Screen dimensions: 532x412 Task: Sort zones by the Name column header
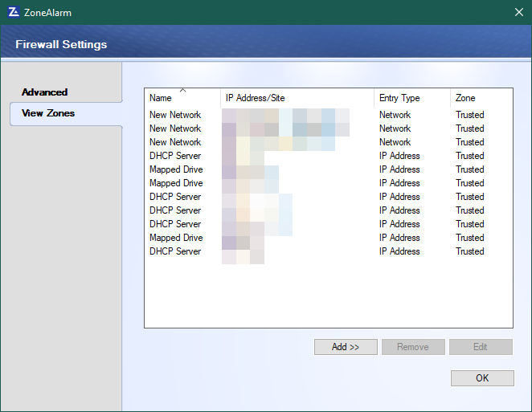coord(182,98)
